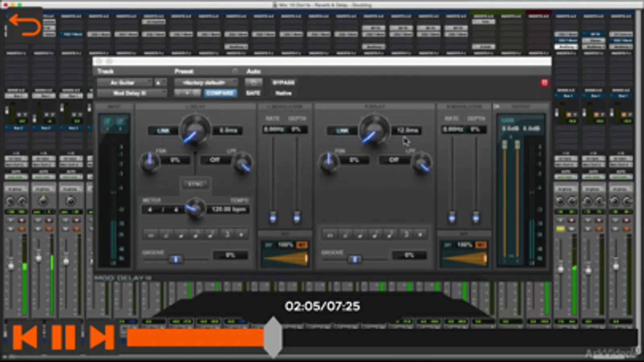644x362 pixels.
Task: Toggle the SYNC button
Action: tap(195, 184)
